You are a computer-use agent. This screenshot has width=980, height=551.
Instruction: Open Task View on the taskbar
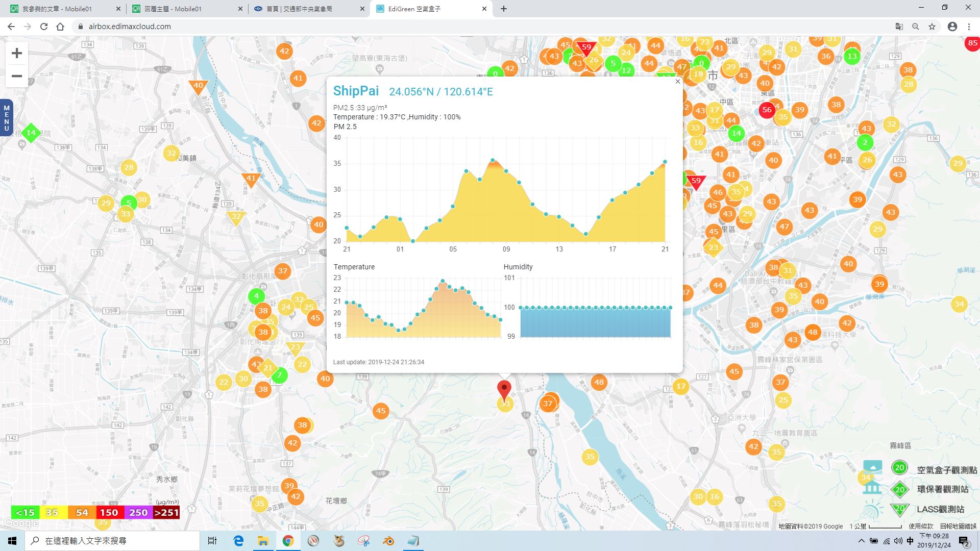[x=212, y=541]
